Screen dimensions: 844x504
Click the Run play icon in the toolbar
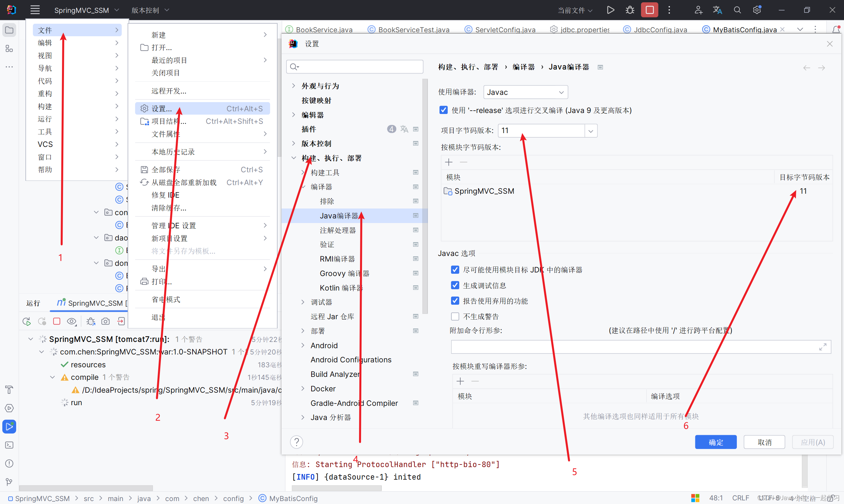tap(611, 10)
